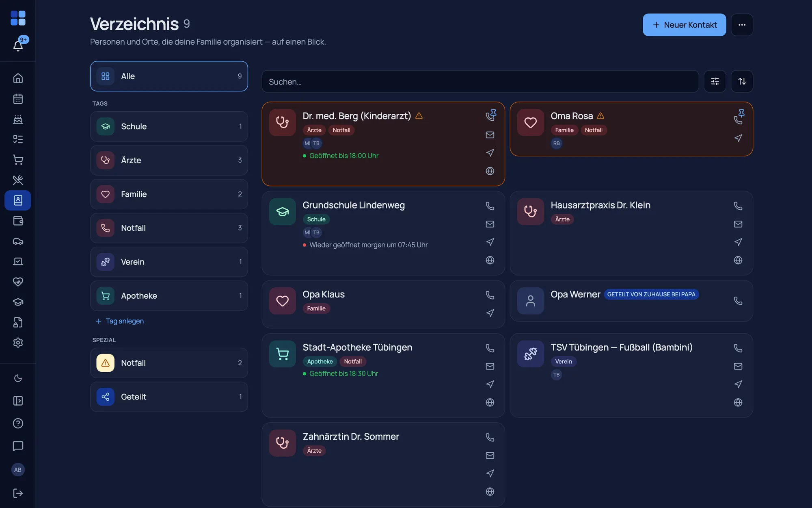The height and width of the screenshot is (508, 812).
Task: Open more options ellipsis menu
Action: point(742,25)
